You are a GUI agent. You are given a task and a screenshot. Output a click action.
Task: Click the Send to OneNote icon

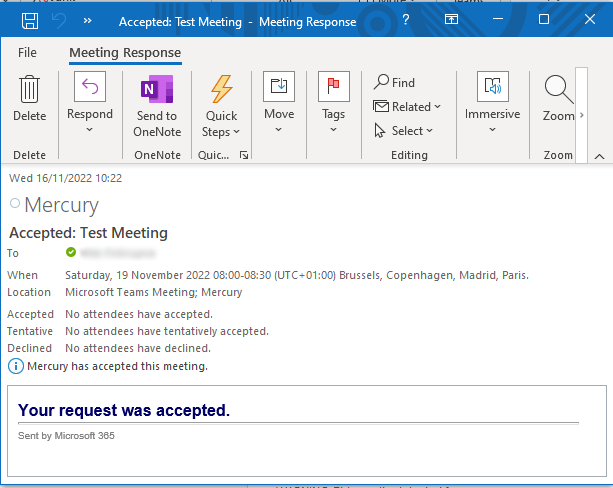pos(157,89)
